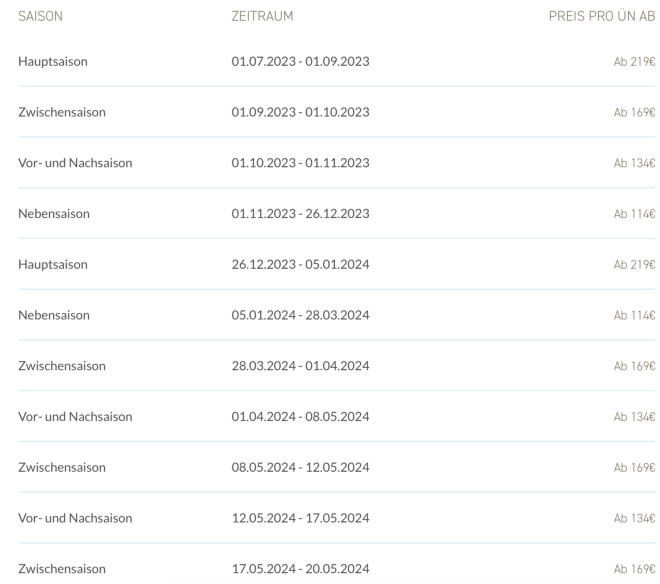Viewport: 660px width, 584px height.
Task: Click the ZEITRAUM column header
Action: tap(262, 16)
